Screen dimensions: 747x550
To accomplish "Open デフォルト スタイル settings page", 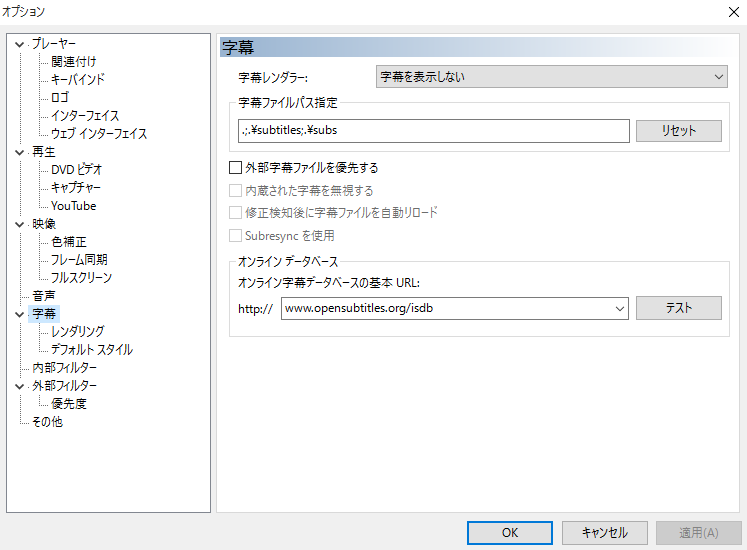I will 91,350.
